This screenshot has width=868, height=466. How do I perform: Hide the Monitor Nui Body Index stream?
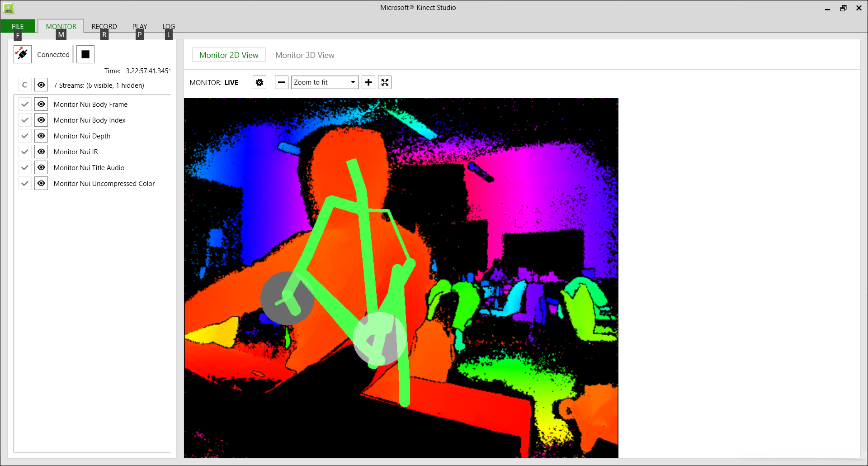click(x=41, y=120)
